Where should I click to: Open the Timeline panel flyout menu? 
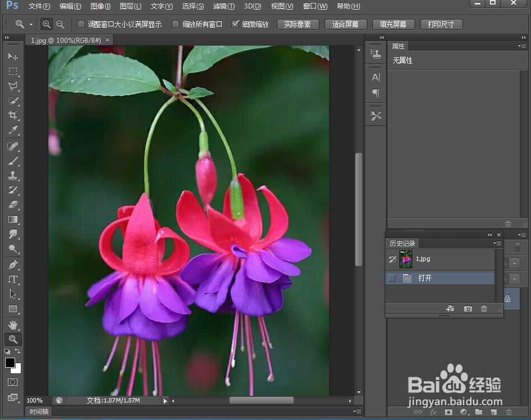coord(357,411)
